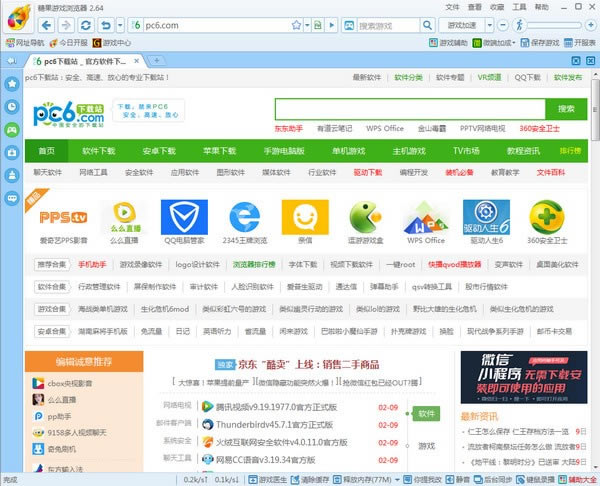Click the magnifier search icon in toolbar

tap(427, 26)
